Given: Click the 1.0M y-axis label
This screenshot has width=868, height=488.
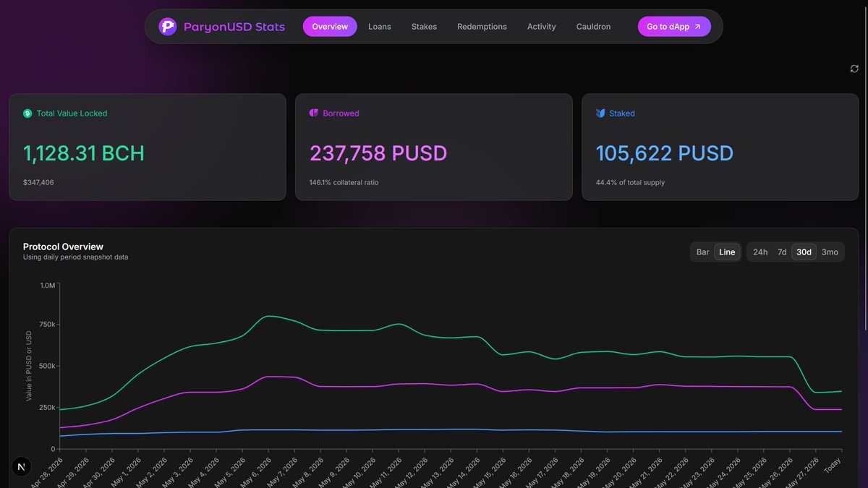Looking at the screenshot, I should tap(47, 286).
